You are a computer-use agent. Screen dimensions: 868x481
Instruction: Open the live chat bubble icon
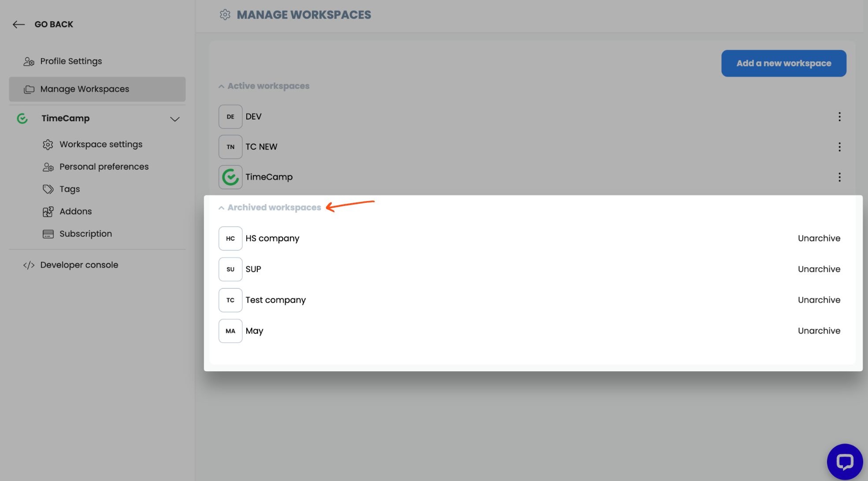tap(844, 462)
